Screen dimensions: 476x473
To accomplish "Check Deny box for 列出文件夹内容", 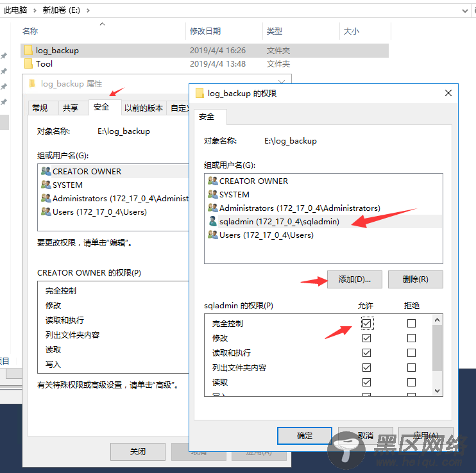I will point(411,368).
